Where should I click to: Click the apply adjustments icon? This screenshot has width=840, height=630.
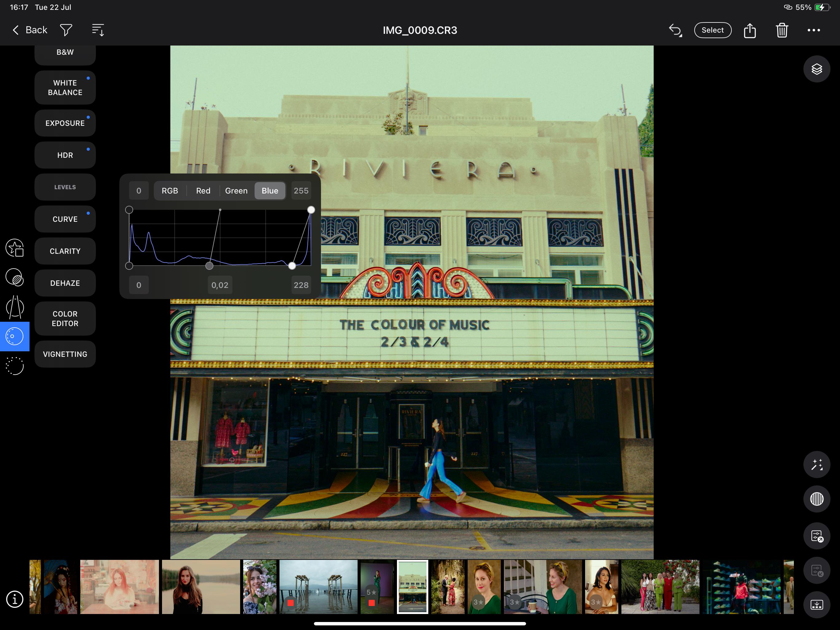pos(816,570)
